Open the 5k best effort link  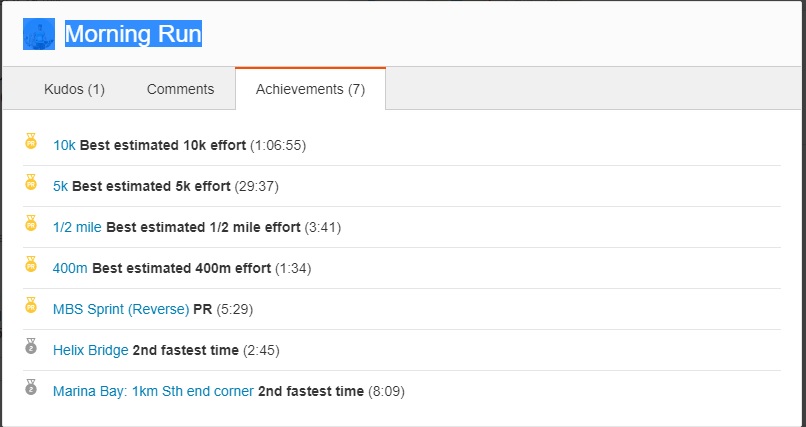point(61,187)
